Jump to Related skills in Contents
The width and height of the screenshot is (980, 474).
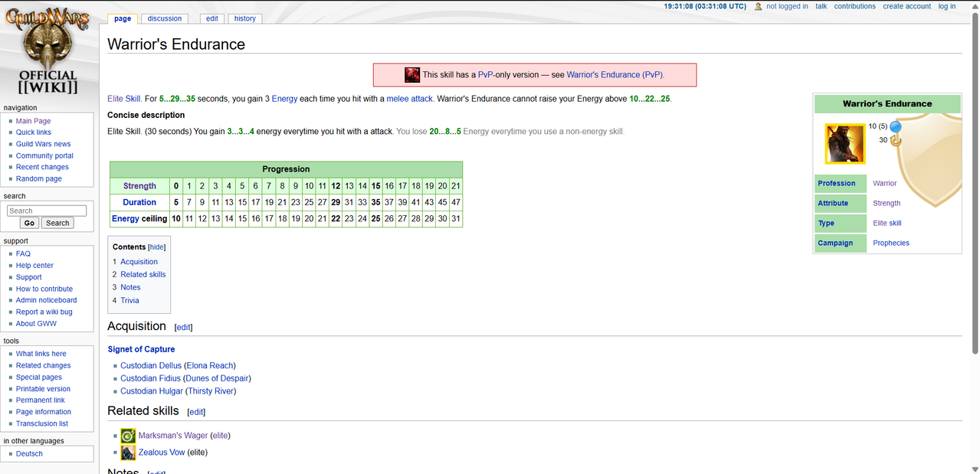pyautogui.click(x=143, y=274)
